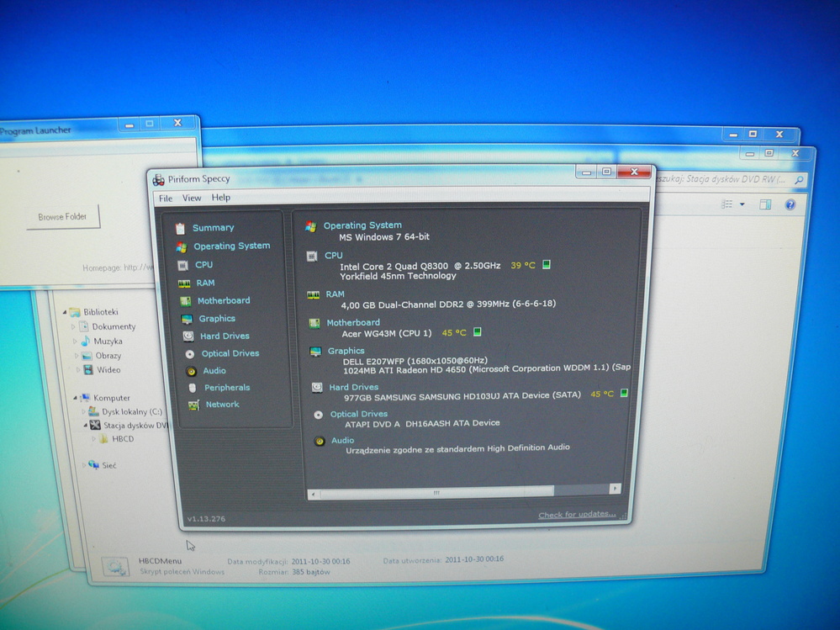Click Explorer help question mark icon
Screen dimensions: 840x630
(x=790, y=204)
